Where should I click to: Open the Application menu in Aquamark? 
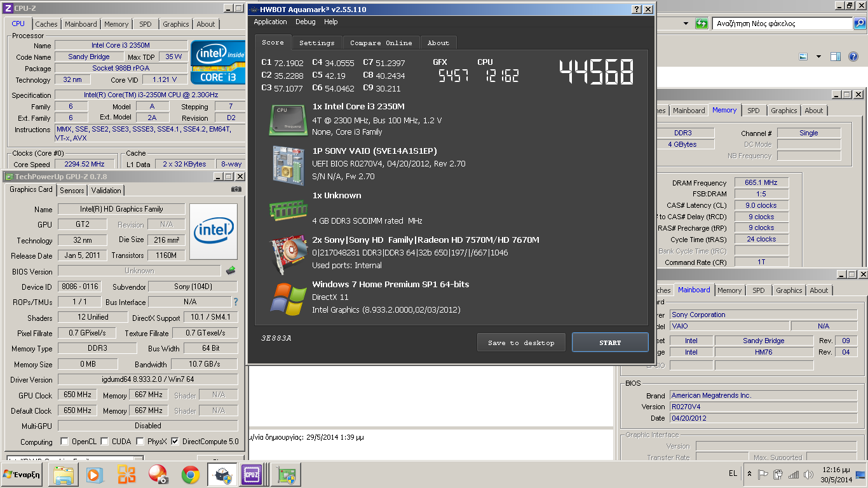[x=270, y=22]
